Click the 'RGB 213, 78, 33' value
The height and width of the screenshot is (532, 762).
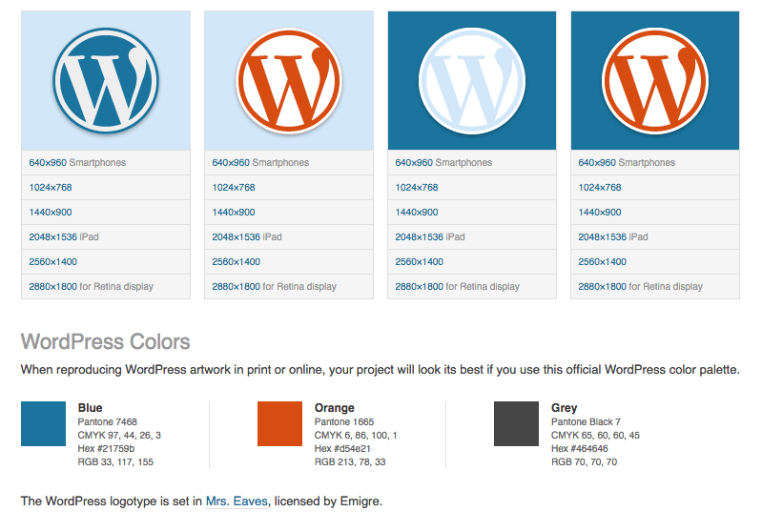click(x=350, y=462)
